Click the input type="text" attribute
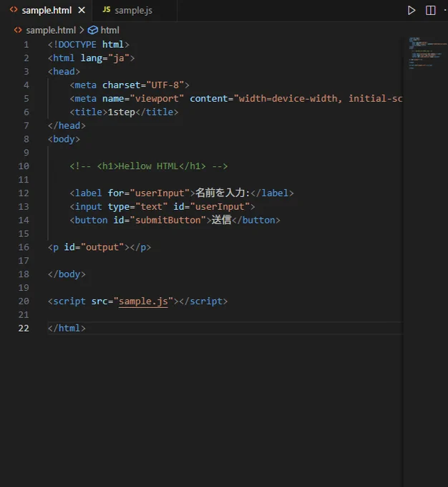 coord(138,207)
